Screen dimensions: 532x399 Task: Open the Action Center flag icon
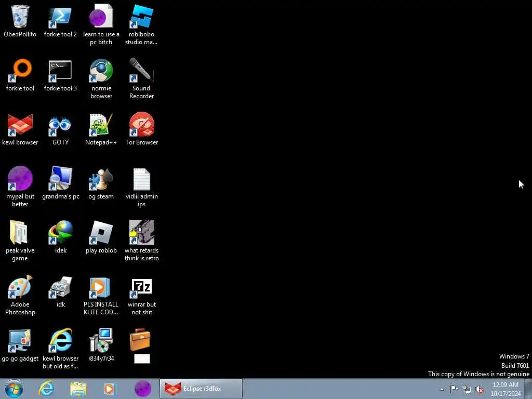click(454, 389)
